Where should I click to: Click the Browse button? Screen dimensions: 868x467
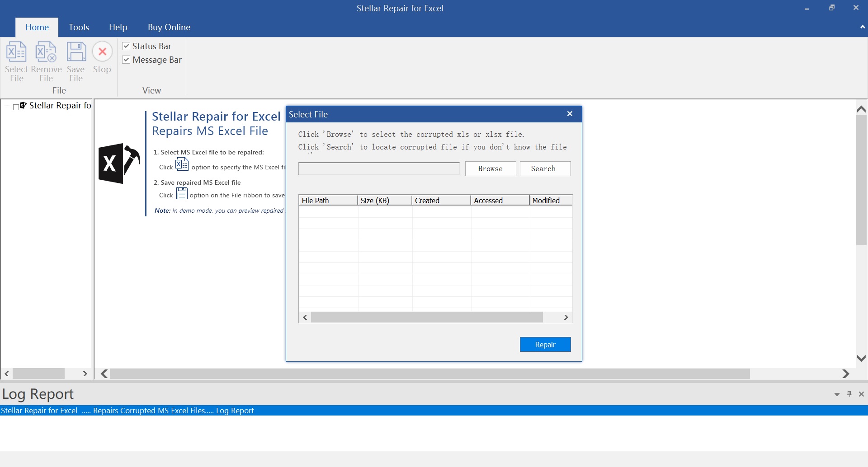[x=491, y=168]
